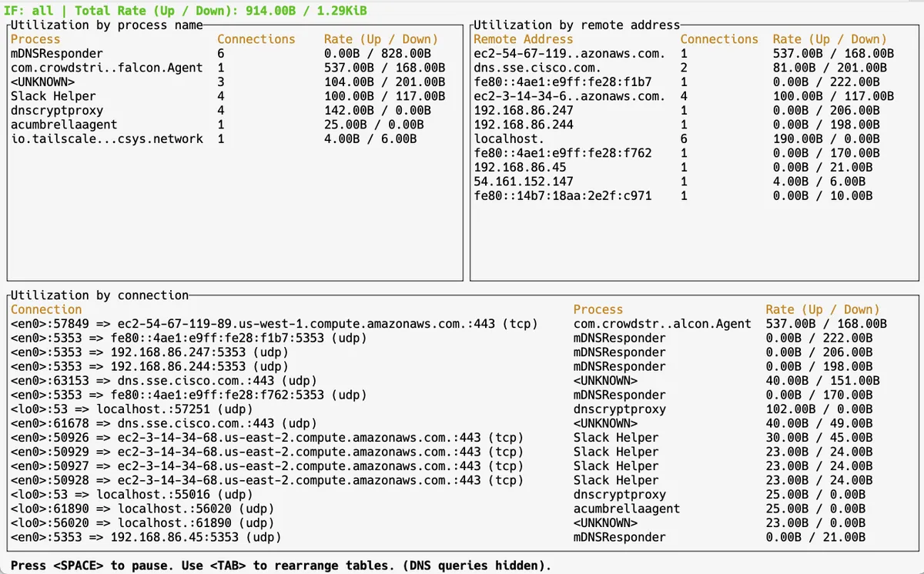The height and width of the screenshot is (574, 924).
Task: Click com.crowdstr..alcon.Agent in the connection table
Action: point(662,324)
